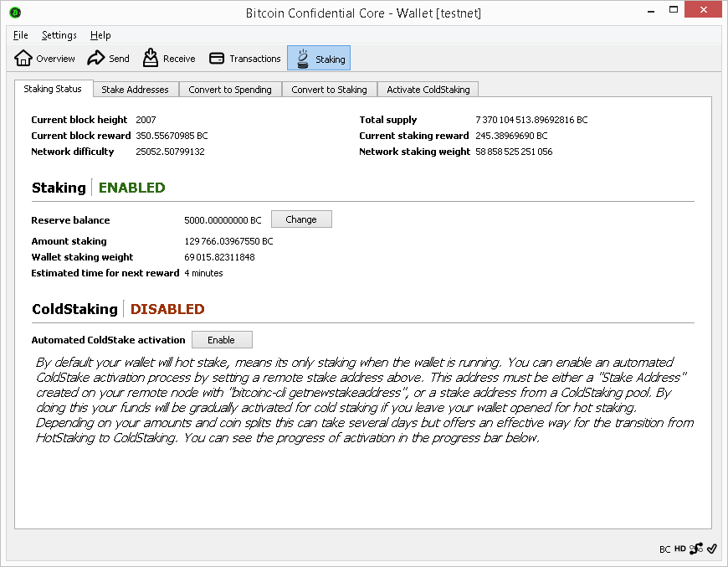Click amount staking value 129 766.03967550 BC
Viewport: 728px width, 567px height.
point(228,241)
